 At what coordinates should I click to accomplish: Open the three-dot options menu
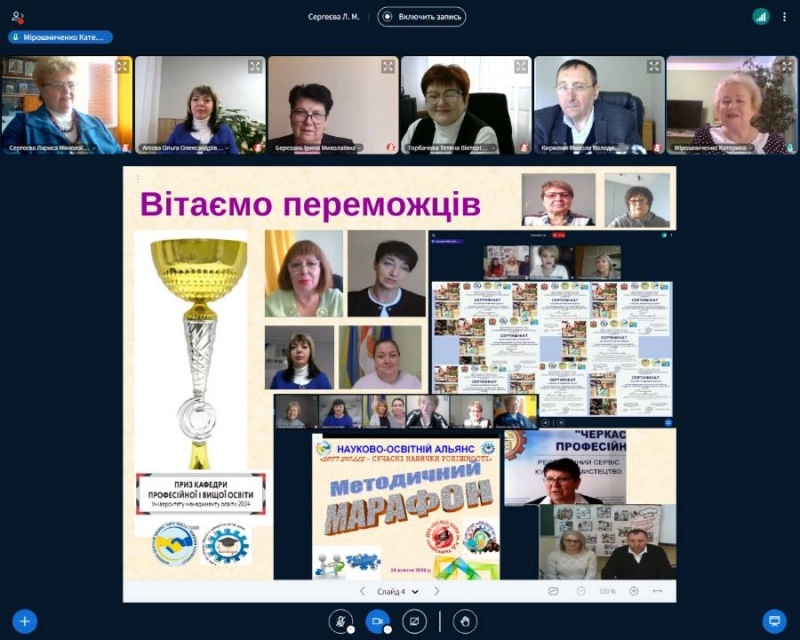[x=785, y=17]
